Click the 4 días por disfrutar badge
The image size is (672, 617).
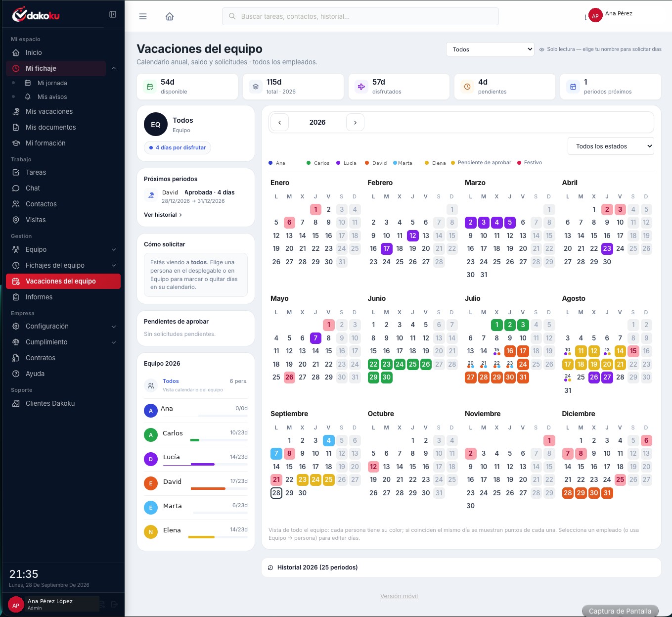coord(178,147)
